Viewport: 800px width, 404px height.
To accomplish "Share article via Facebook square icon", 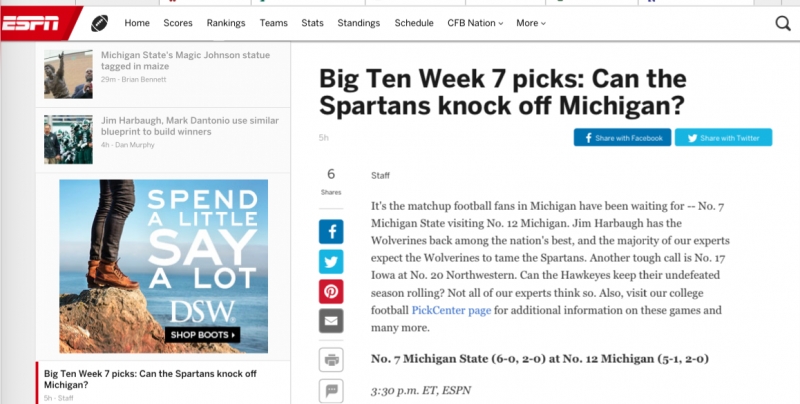I will click(331, 233).
